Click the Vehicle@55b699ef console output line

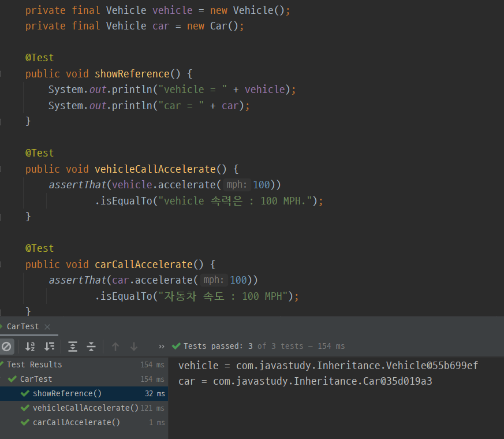coord(328,366)
